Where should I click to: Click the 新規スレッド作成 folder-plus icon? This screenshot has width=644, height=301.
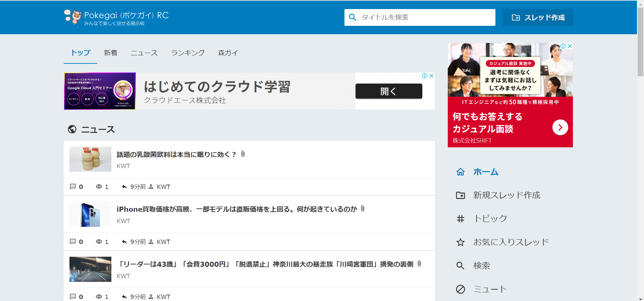pos(461,195)
